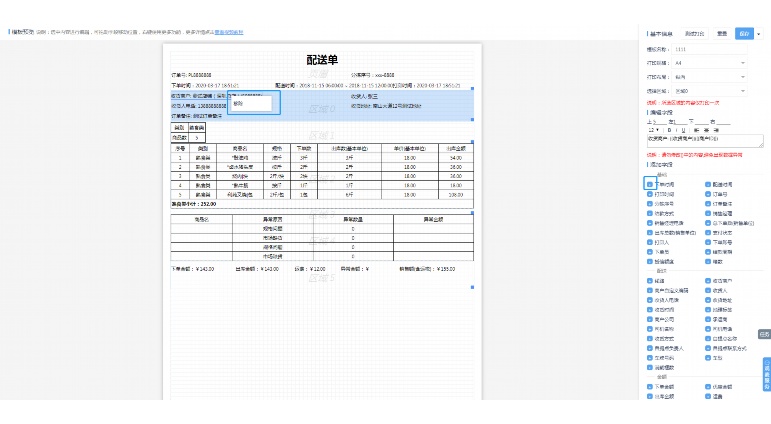
Task: Click the bold B formatting icon
Action: click(669, 130)
